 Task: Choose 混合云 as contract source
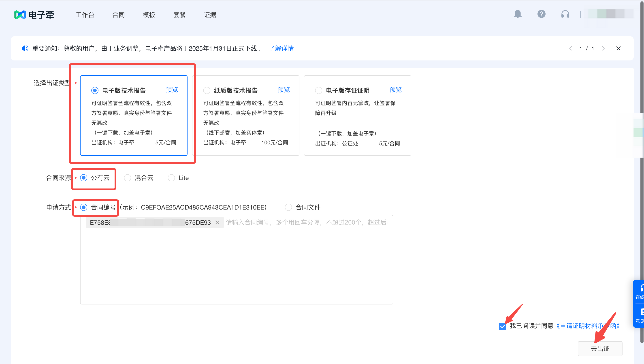[x=128, y=178]
